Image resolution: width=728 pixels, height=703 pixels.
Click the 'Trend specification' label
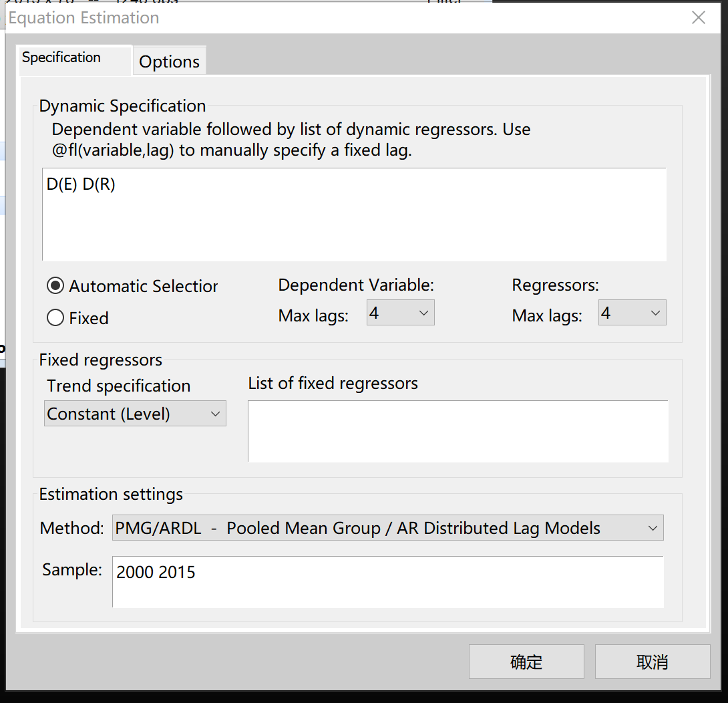[118, 386]
